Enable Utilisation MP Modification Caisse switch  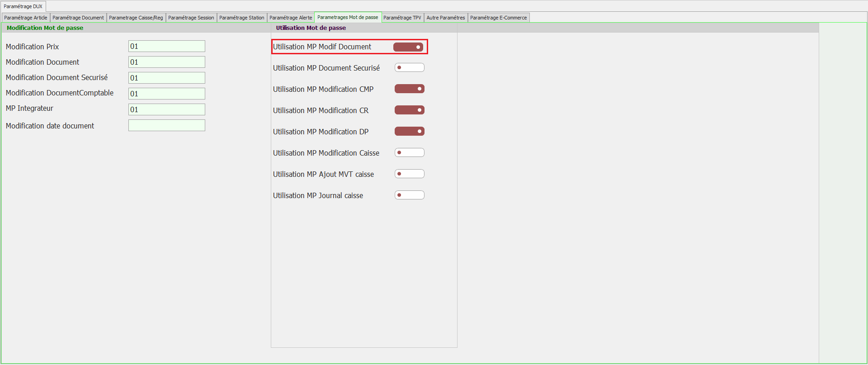(410, 153)
